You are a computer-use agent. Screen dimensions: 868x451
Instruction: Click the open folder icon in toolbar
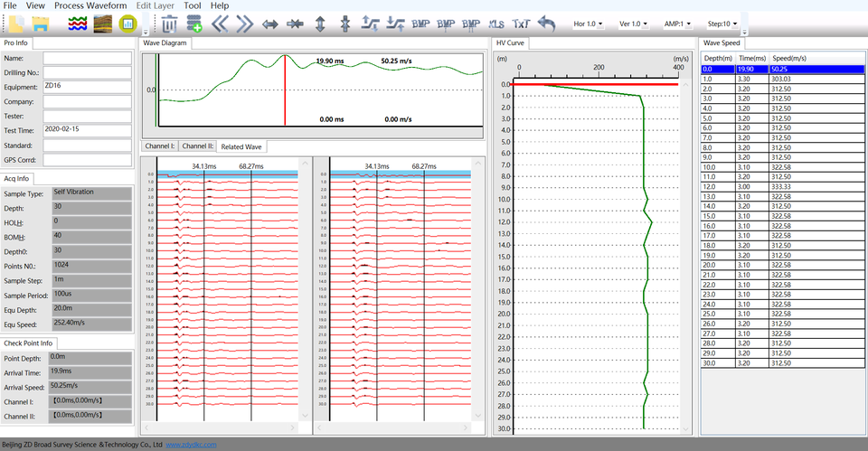click(40, 23)
